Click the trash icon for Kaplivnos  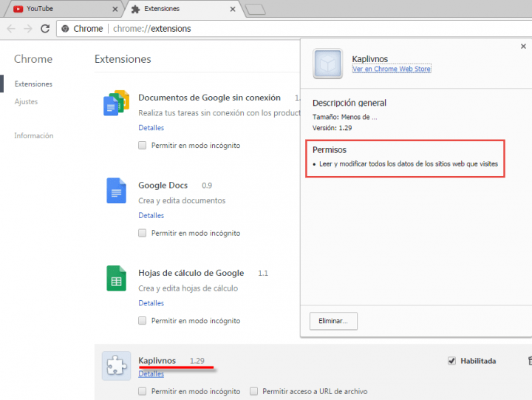(529, 361)
